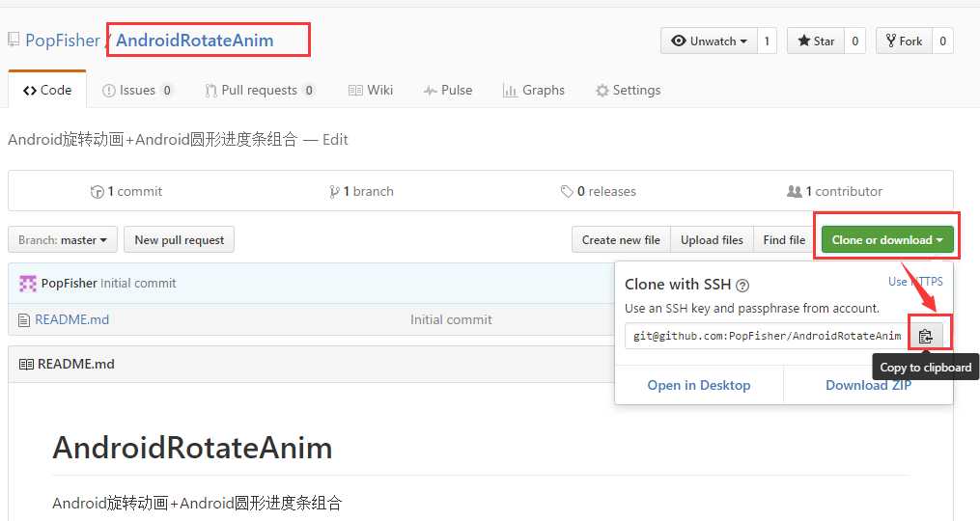The height and width of the screenshot is (521, 980).
Task: Click the Fork icon
Action: point(891,41)
